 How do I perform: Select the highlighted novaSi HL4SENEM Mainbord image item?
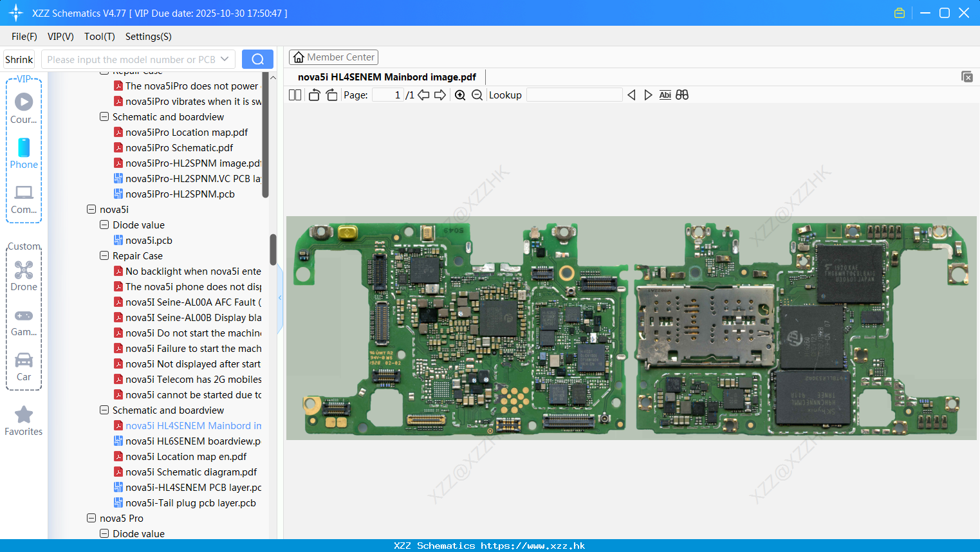point(192,426)
